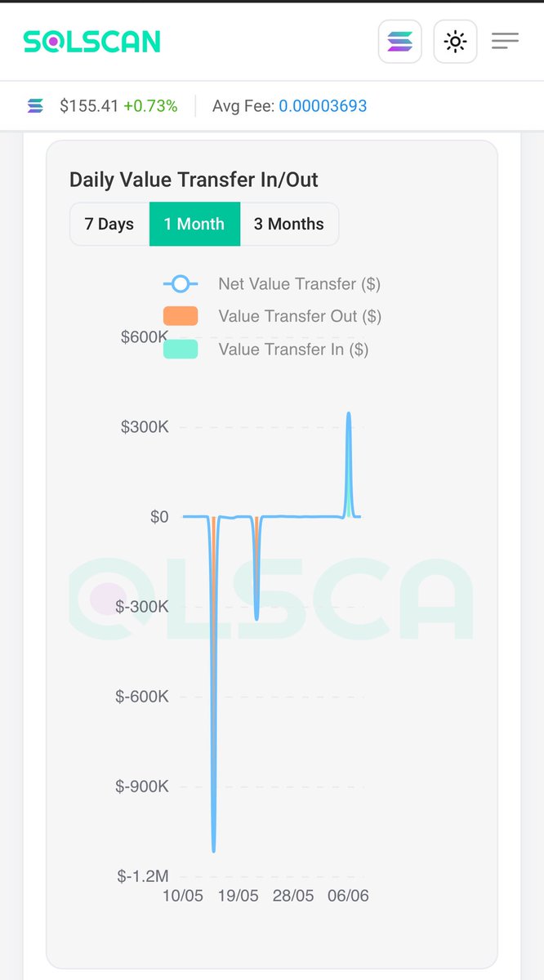This screenshot has width=544, height=980.
Task: Switch to the 3 Months range
Action: click(289, 224)
